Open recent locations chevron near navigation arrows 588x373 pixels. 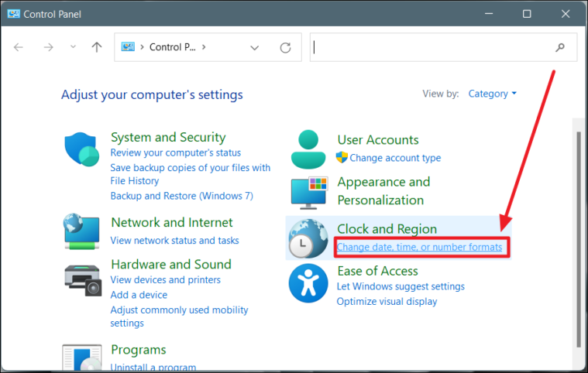pyautogui.click(x=73, y=46)
